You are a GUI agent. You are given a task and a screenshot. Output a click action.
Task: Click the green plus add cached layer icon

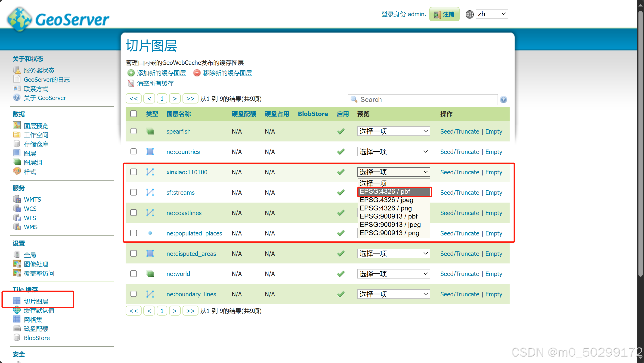click(x=131, y=73)
